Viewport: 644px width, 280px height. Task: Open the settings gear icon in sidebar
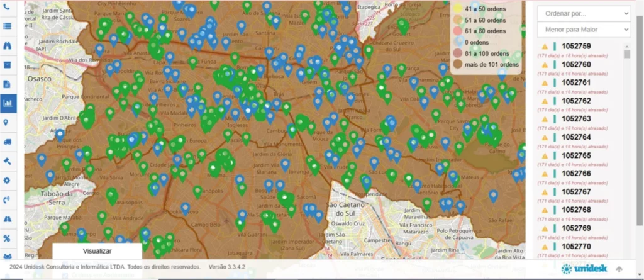click(x=8, y=181)
